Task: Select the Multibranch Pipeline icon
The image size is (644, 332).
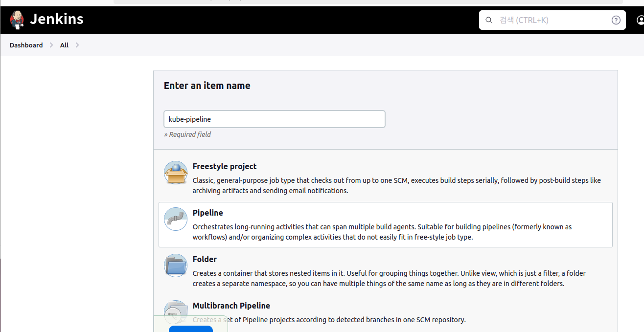Action: pos(176,311)
